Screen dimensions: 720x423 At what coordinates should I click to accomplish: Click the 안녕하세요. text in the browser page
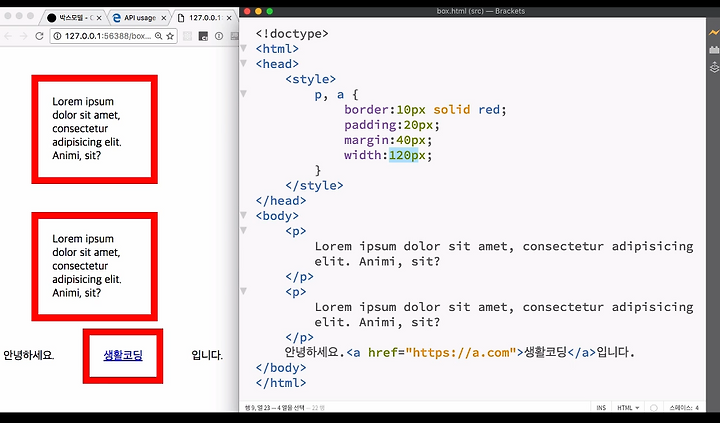(x=28, y=355)
